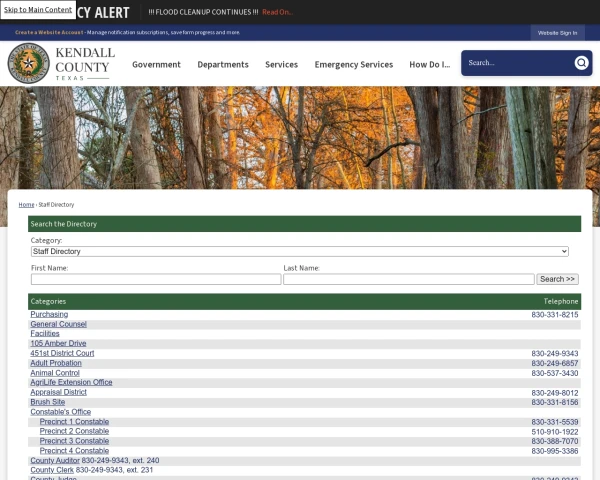The height and width of the screenshot is (480, 600).
Task: Open the Emergency Services menu
Action: [353, 64]
